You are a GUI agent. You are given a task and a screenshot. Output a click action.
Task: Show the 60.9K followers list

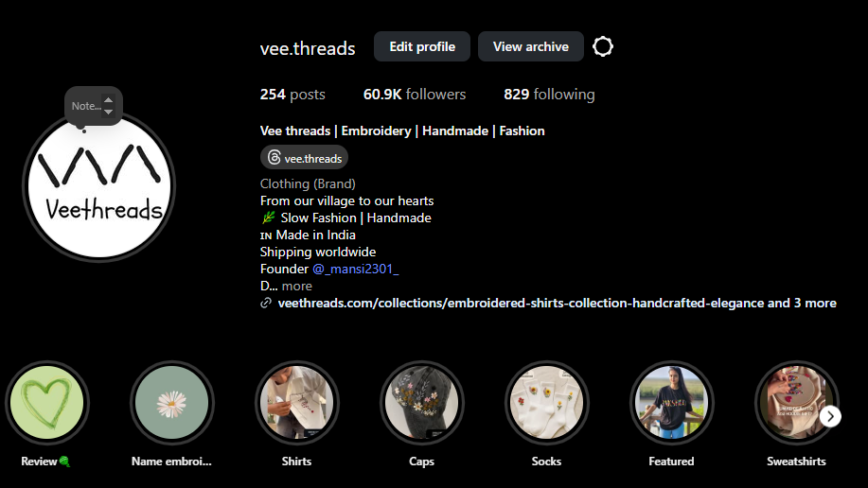point(415,94)
